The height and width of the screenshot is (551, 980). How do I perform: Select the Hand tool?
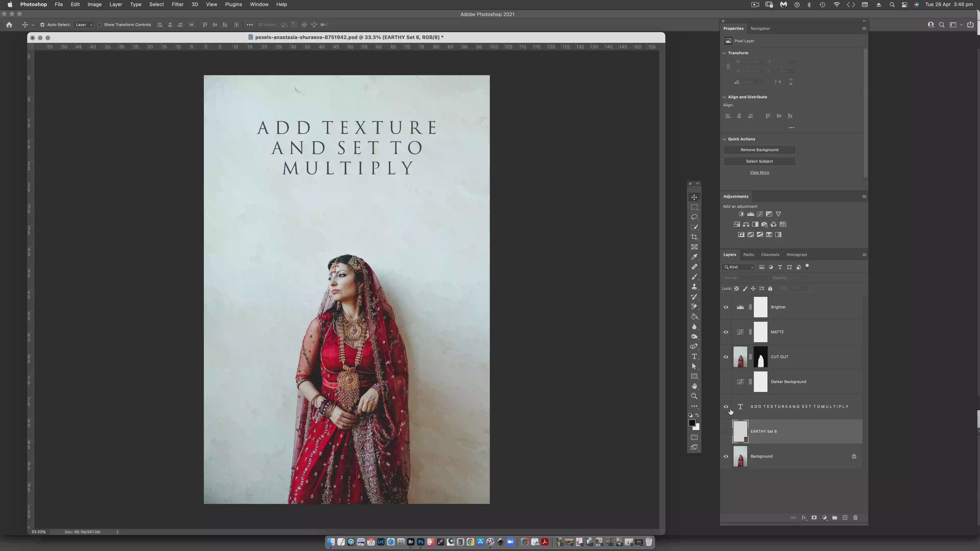(694, 386)
